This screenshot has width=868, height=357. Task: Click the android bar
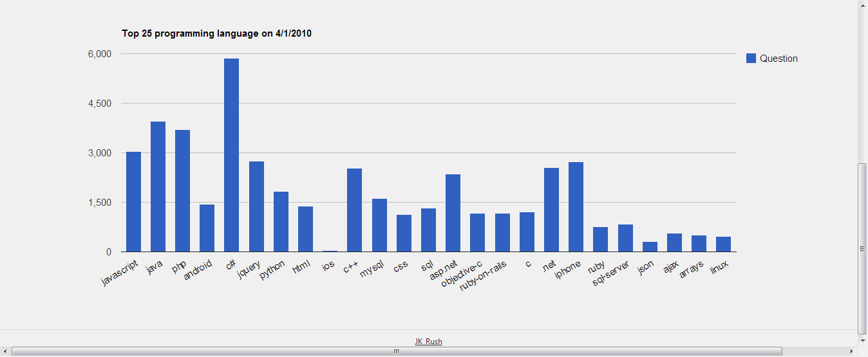207,228
